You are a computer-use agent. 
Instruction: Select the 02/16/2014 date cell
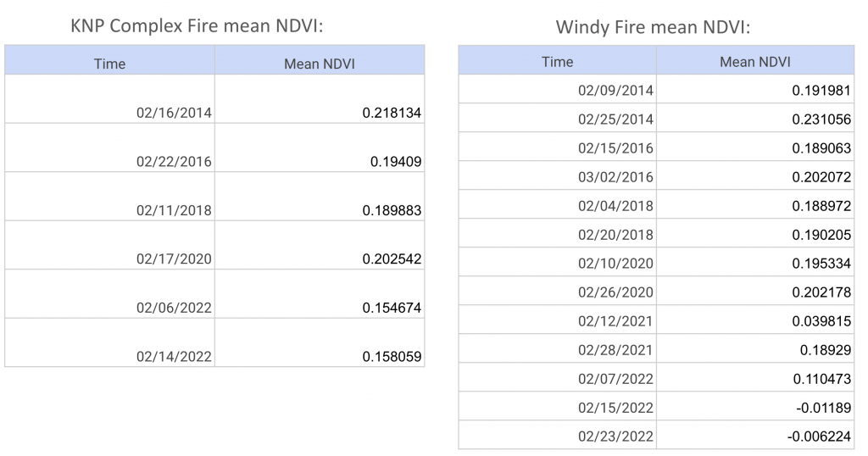tap(174, 113)
